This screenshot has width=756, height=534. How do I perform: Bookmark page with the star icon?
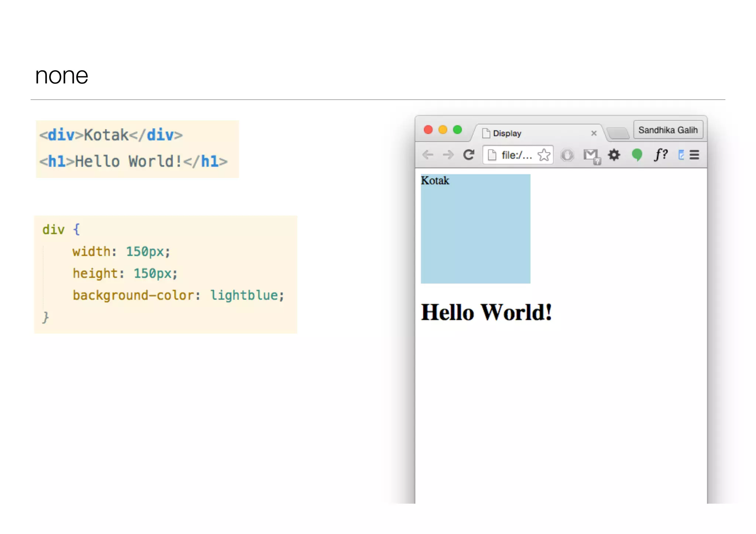(544, 155)
